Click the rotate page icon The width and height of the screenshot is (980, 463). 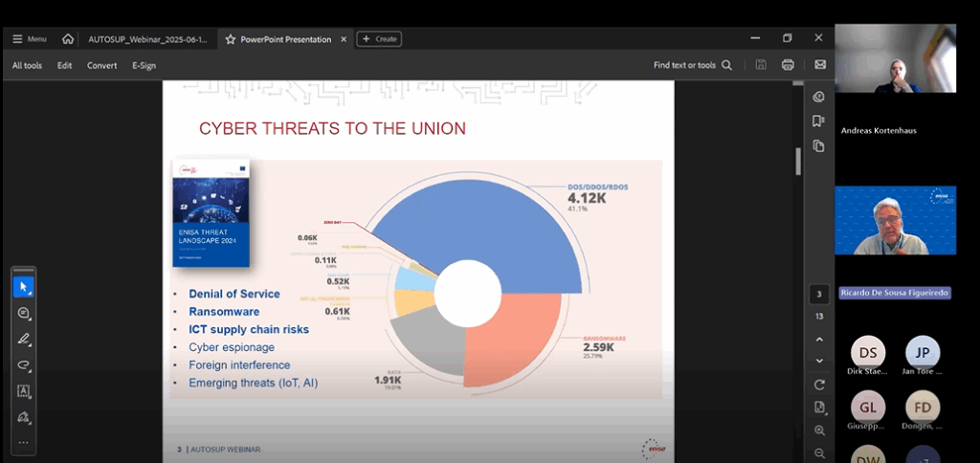click(x=819, y=385)
